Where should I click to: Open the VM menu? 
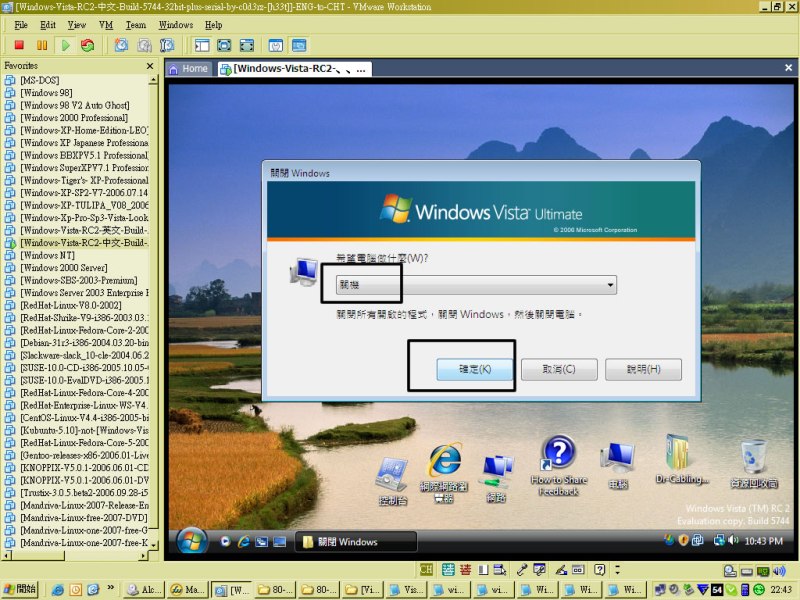tap(106, 25)
